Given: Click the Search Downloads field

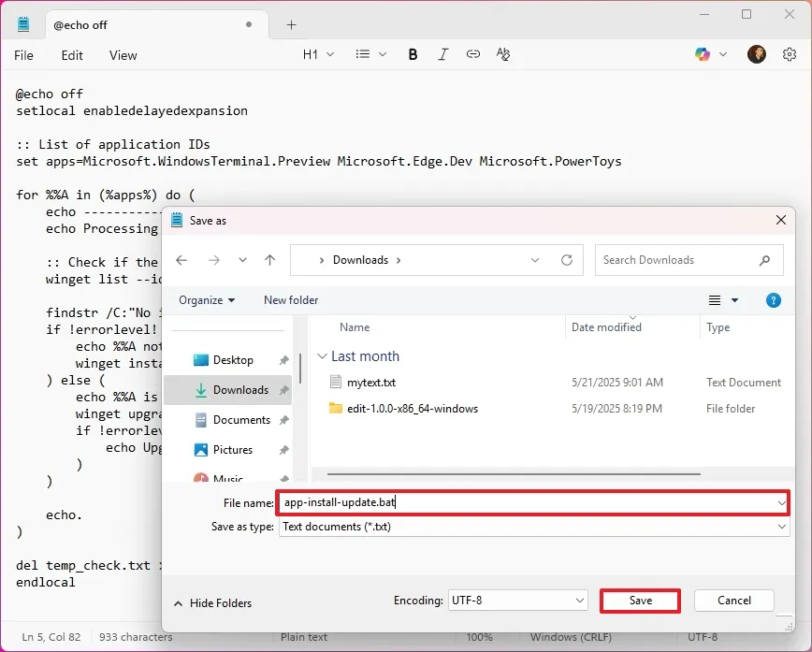Looking at the screenshot, I should point(678,260).
